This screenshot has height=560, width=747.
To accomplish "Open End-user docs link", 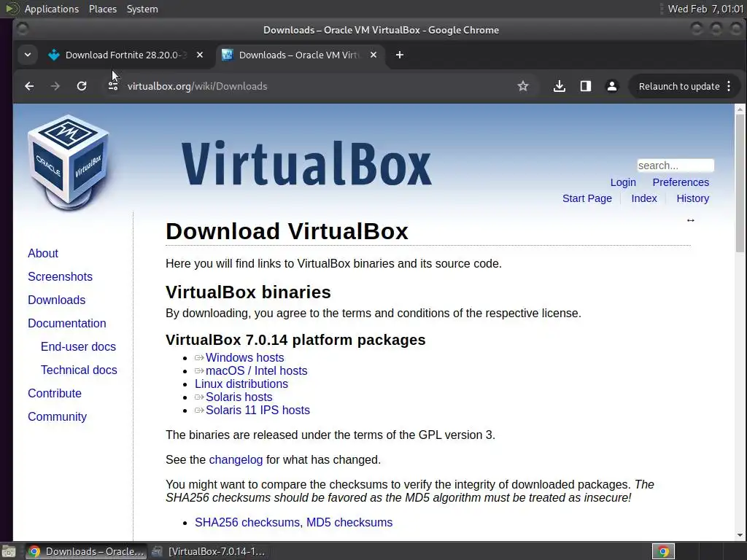I will pyautogui.click(x=78, y=346).
